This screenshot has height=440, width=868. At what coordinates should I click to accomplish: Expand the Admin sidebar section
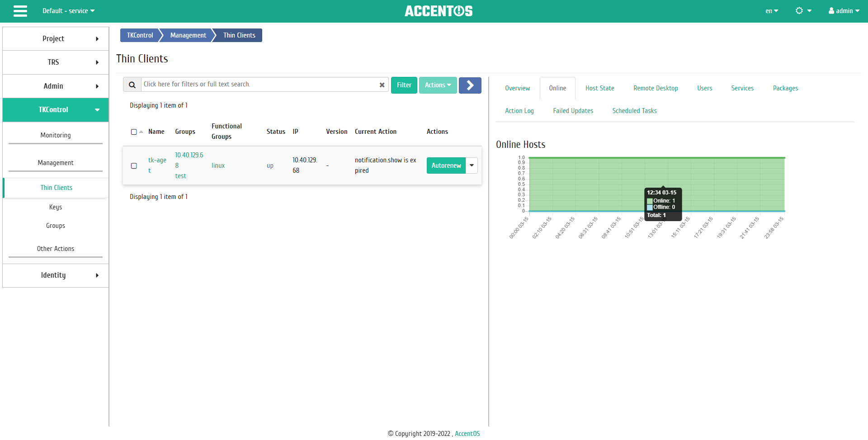[56, 86]
